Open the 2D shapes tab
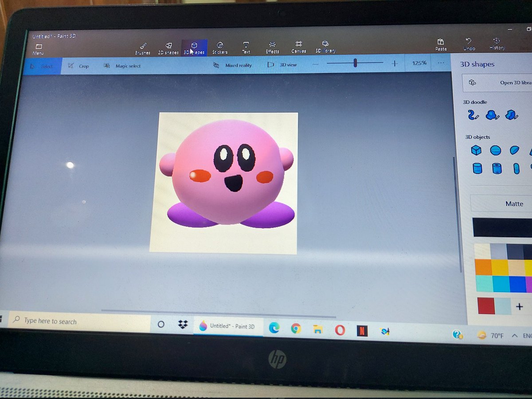 pyautogui.click(x=168, y=48)
